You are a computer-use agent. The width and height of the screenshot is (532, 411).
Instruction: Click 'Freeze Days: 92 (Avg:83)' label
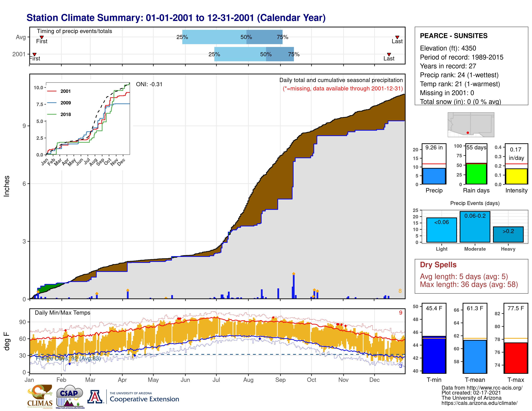click(68, 358)
